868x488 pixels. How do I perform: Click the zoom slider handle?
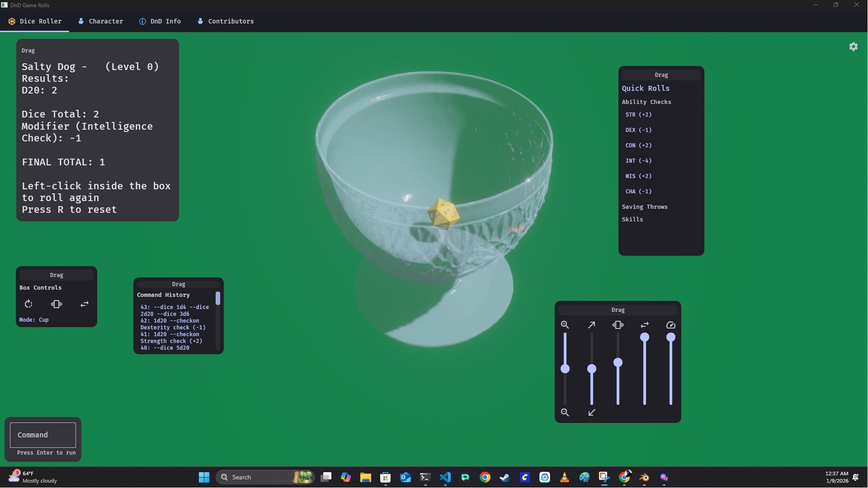pyautogui.click(x=565, y=369)
